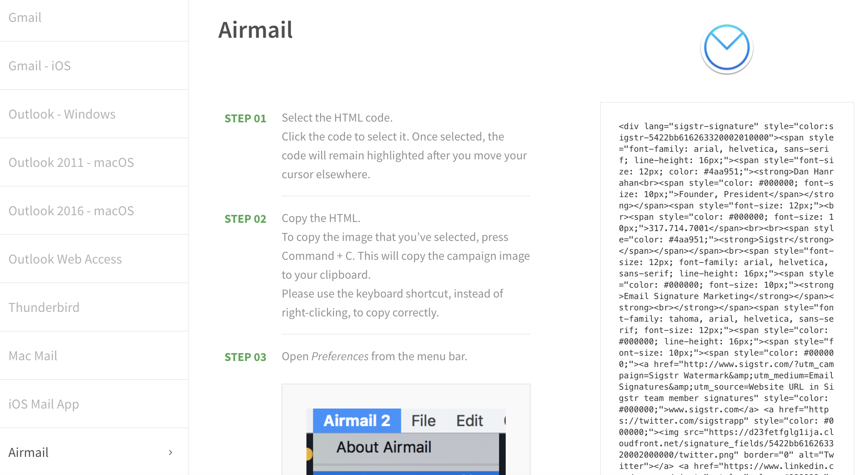Choose Thunderbird from the sidebar list

tap(94, 307)
